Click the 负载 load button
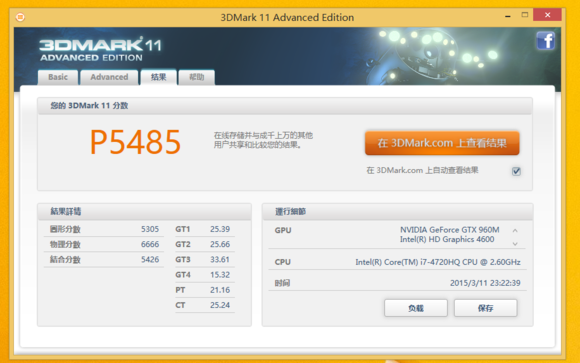Viewport: 580px width, 363px height. [x=416, y=308]
